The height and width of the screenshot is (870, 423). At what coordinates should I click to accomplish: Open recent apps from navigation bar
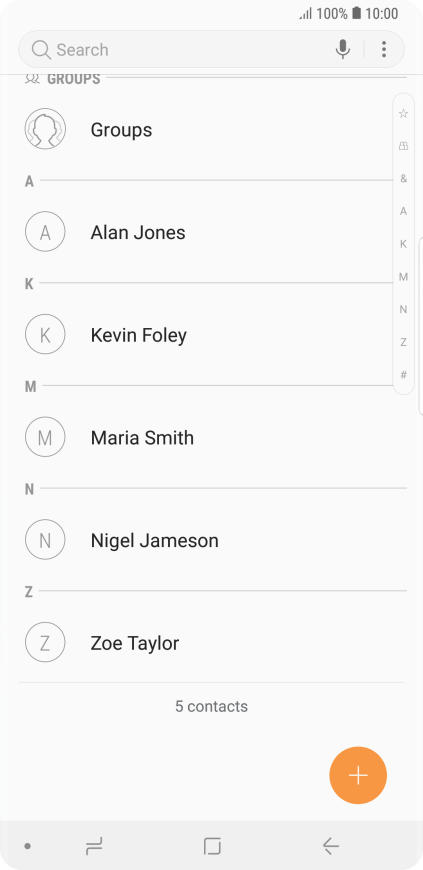tap(94, 846)
